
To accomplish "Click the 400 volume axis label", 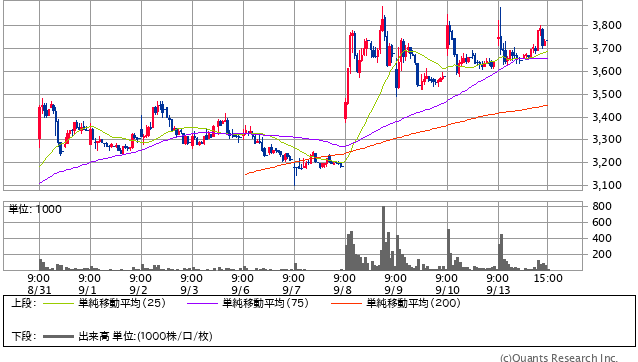I will pyautogui.click(x=602, y=238).
